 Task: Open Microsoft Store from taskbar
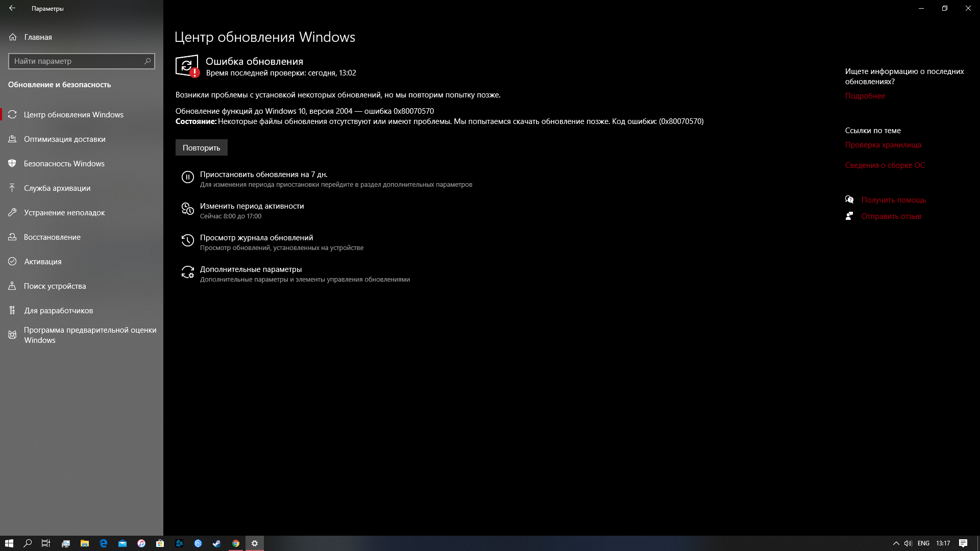[160, 543]
